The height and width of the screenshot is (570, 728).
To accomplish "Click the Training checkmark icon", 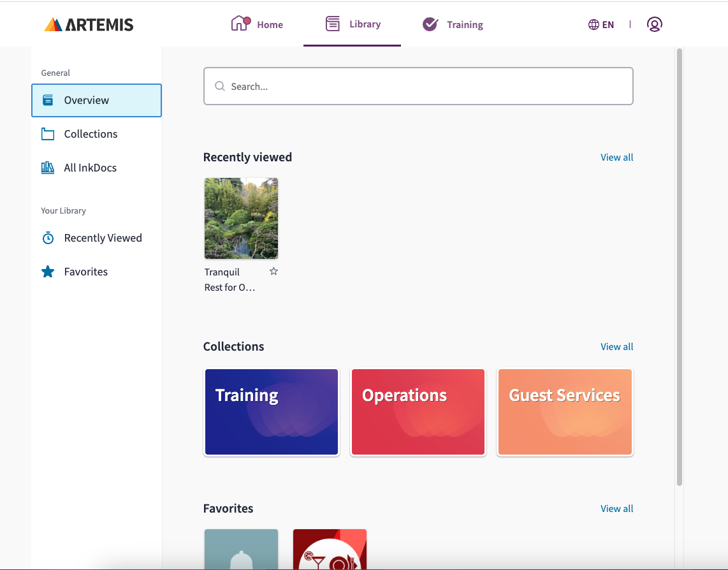I will [x=430, y=24].
